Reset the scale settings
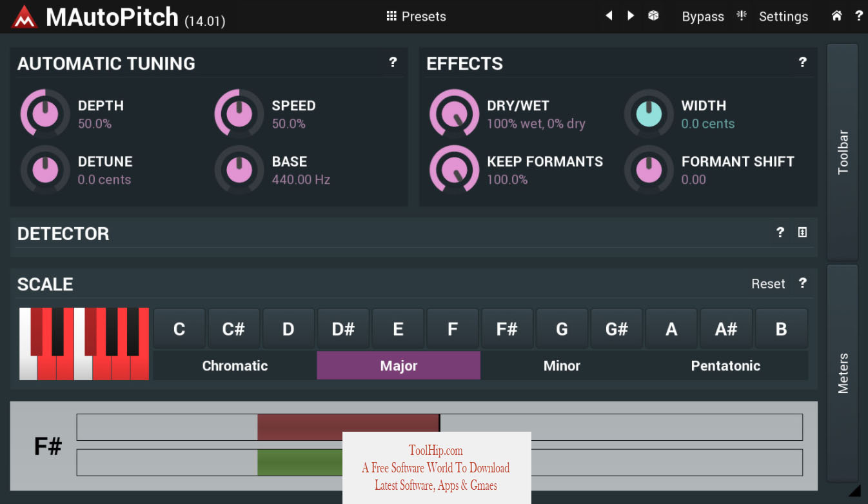The height and width of the screenshot is (504, 868). 768,284
